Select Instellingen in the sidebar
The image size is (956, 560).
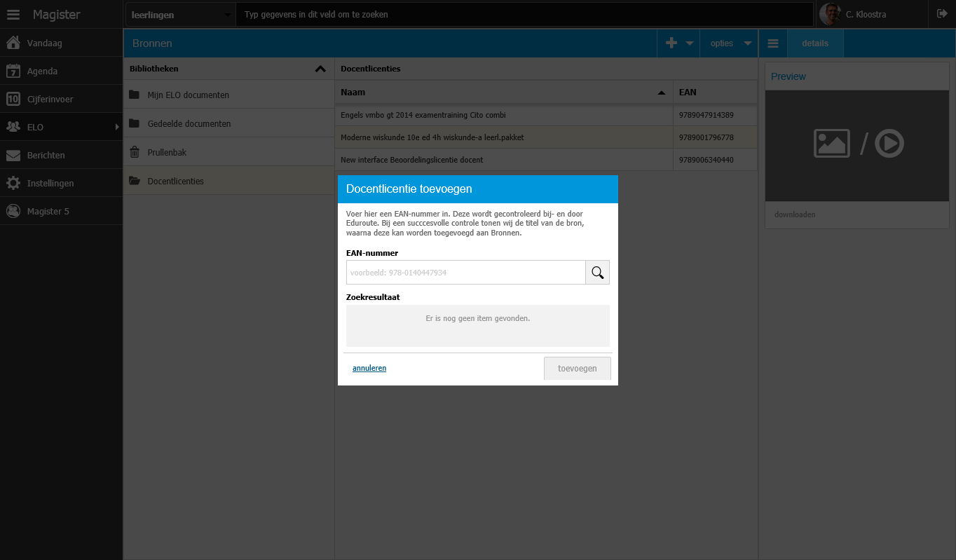62,183
